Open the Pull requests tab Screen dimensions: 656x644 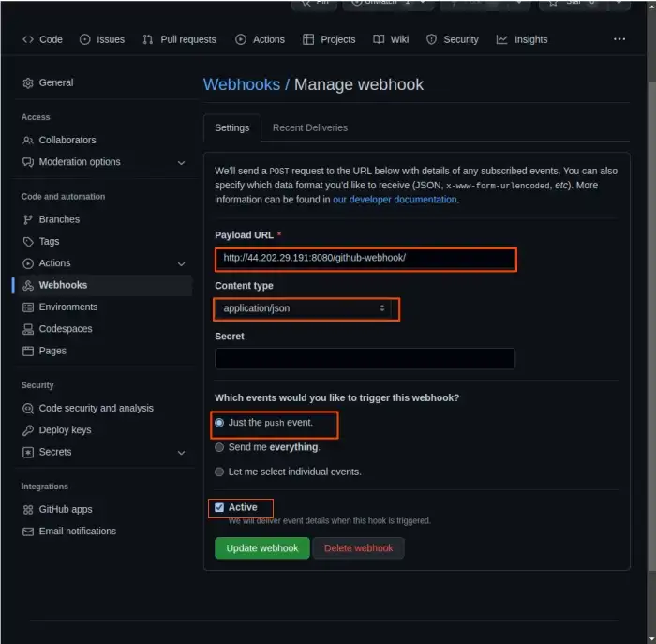(x=179, y=39)
